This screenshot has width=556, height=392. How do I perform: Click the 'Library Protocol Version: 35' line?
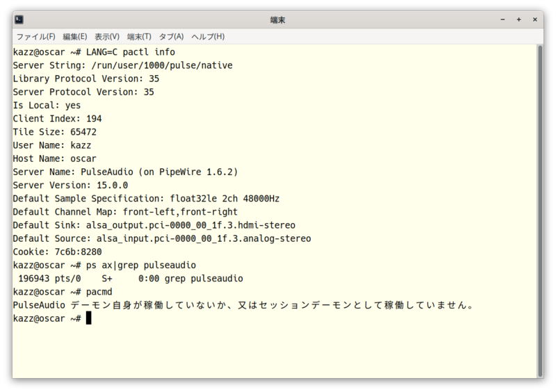point(86,79)
